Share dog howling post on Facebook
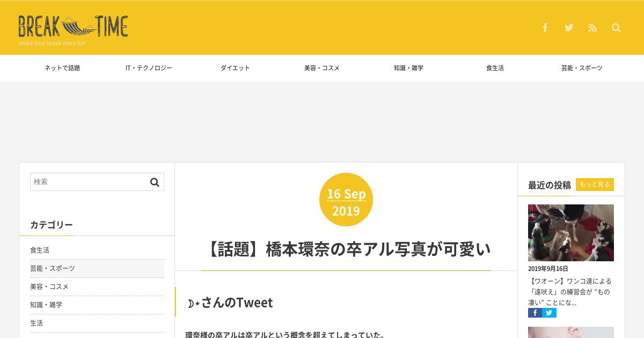The width and height of the screenshot is (644, 338). tap(535, 313)
